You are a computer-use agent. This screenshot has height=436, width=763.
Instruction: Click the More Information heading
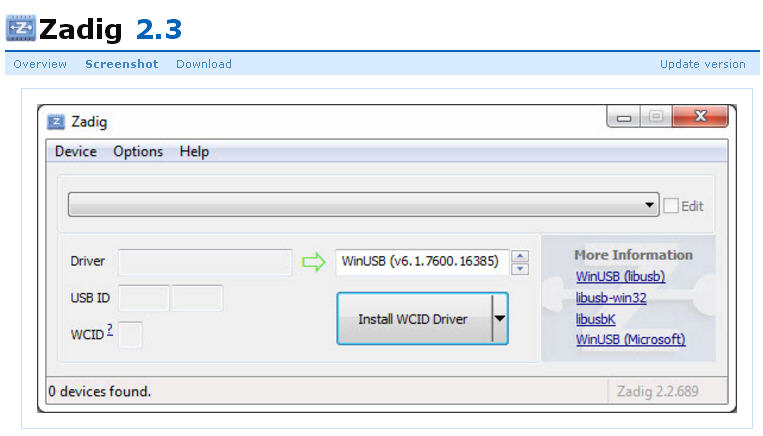633,255
